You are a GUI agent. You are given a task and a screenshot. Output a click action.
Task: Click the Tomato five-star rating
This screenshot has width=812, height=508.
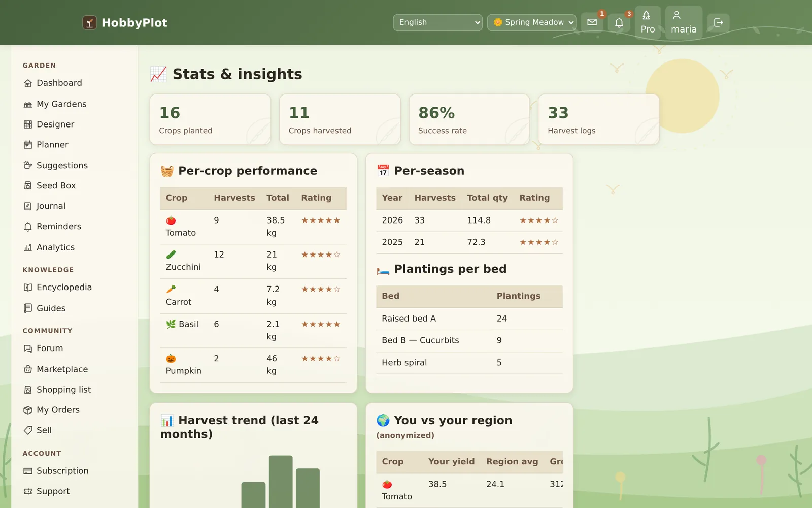pyautogui.click(x=321, y=220)
